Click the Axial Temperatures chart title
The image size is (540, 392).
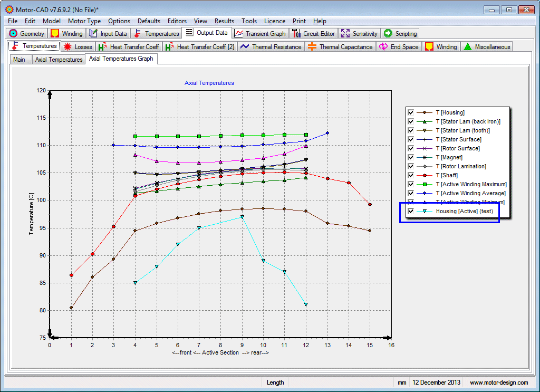click(x=209, y=83)
